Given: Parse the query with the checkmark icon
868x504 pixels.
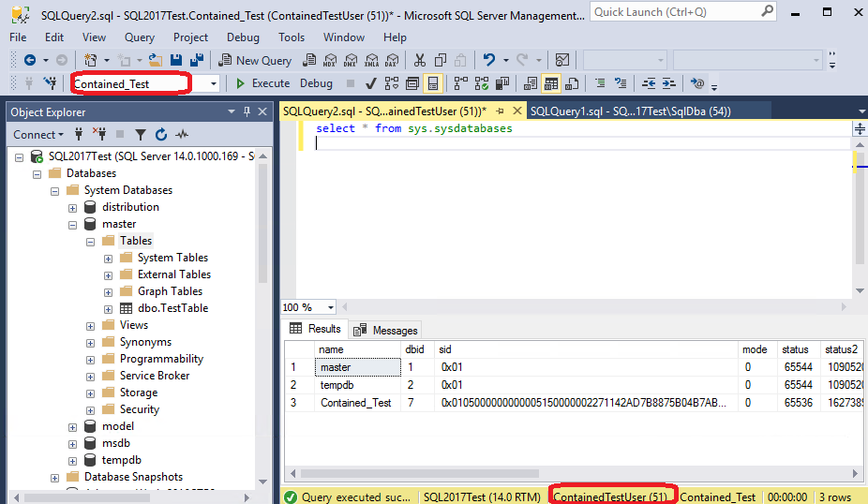Looking at the screenshot, I should click(371, 83).
